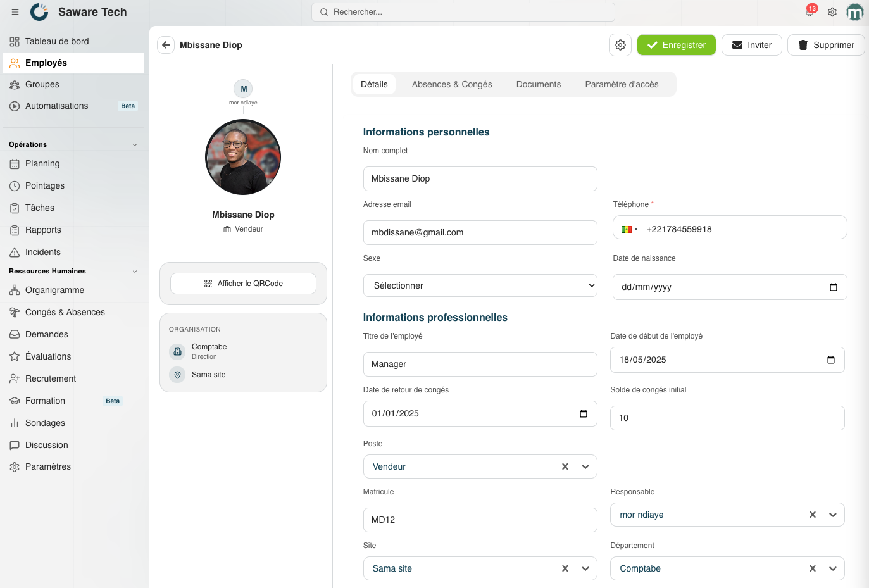Open the user profile avatar menu
Image resolution: width=869 pixels, height=588 pixels.
(855, 12)
